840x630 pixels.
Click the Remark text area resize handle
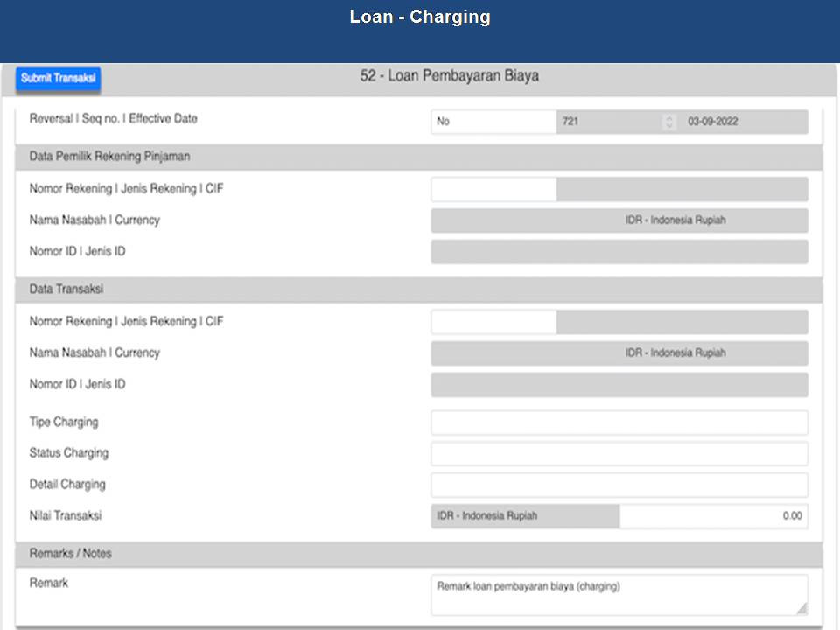click(801, 608)
